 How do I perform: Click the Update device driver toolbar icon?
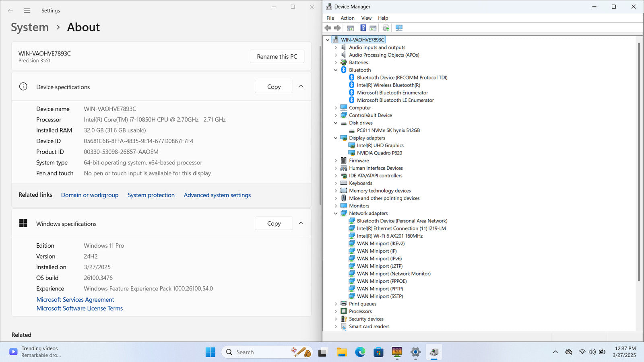pos(386,28)
